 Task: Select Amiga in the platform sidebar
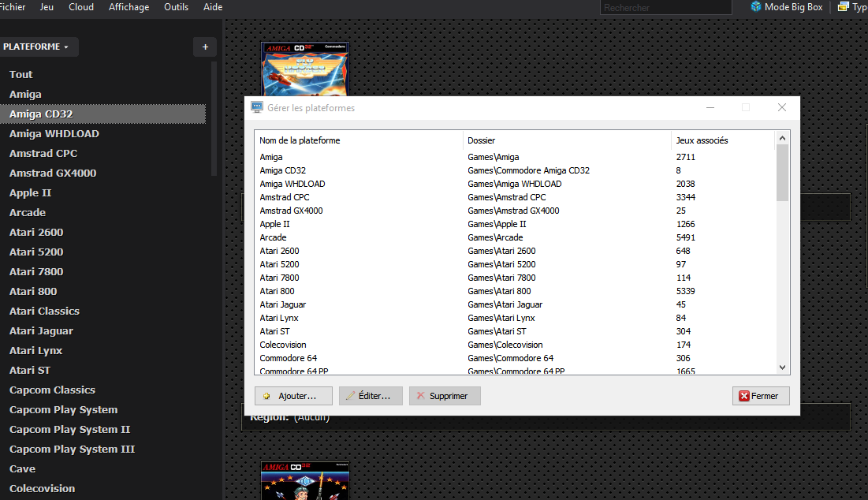(x=25, y=94)
